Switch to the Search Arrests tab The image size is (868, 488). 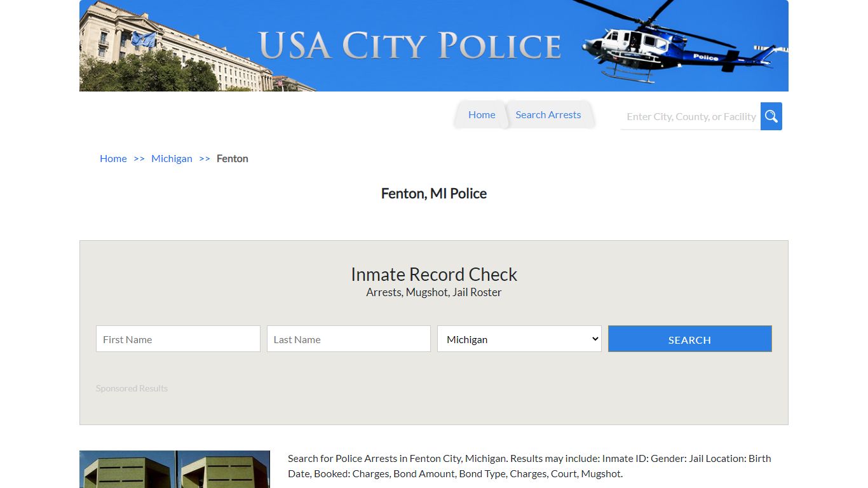click(x=548, y=114)
